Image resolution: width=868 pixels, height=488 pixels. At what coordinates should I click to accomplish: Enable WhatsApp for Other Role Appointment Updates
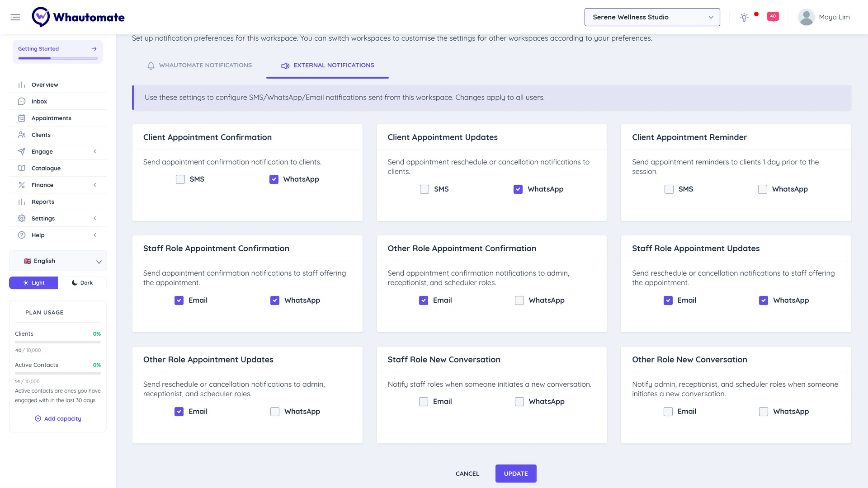(275, 412)
